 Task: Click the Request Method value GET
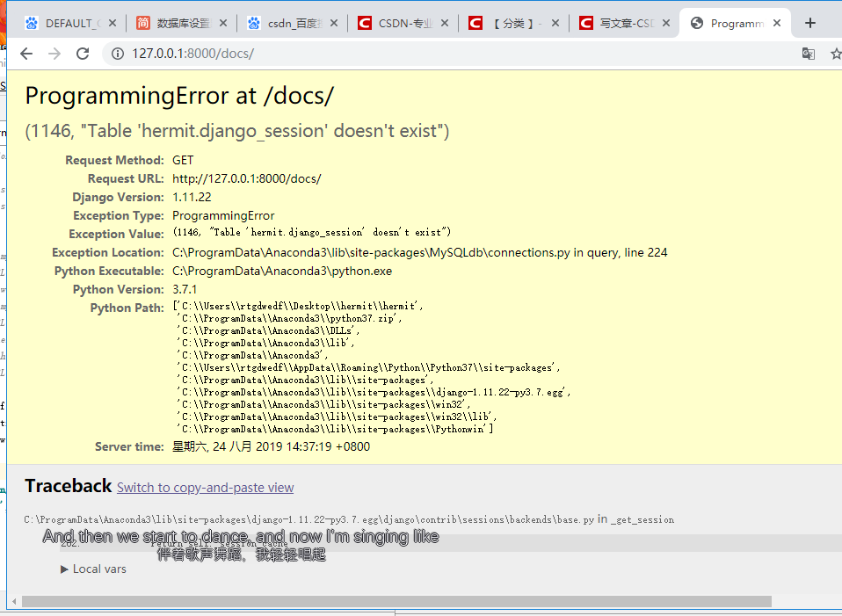(183, 160)
